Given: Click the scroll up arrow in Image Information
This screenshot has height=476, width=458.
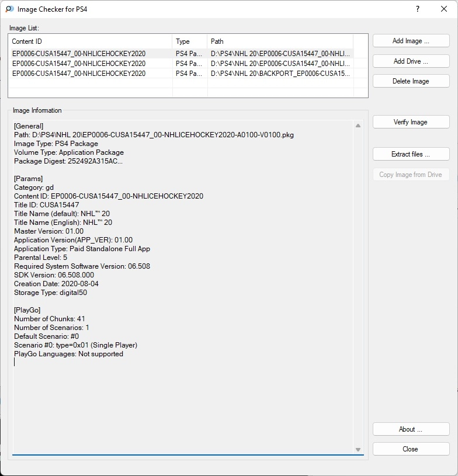Looking at the screenshot, I should pos(358,126).
